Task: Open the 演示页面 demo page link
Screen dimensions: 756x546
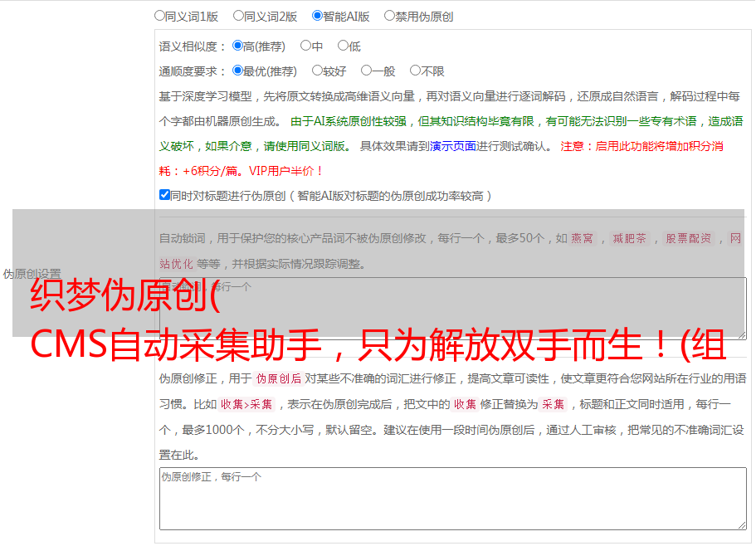Action: [x=453, y=146]
